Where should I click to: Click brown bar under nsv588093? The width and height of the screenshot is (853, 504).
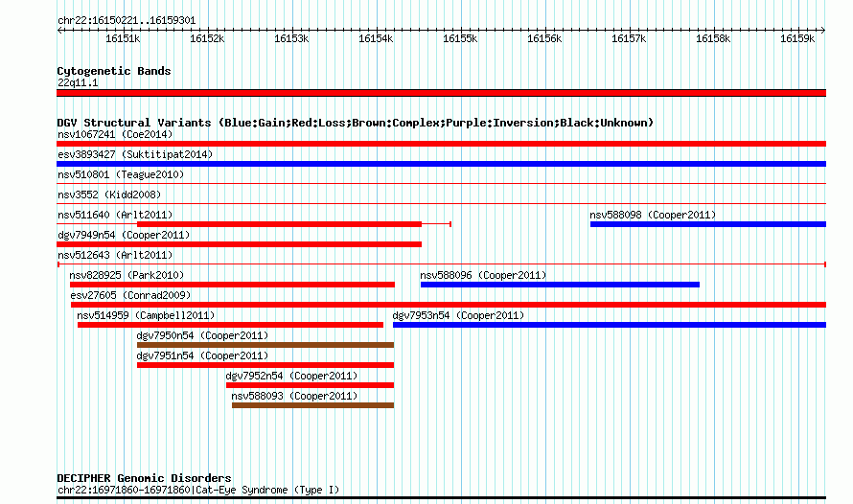[312, 405]
